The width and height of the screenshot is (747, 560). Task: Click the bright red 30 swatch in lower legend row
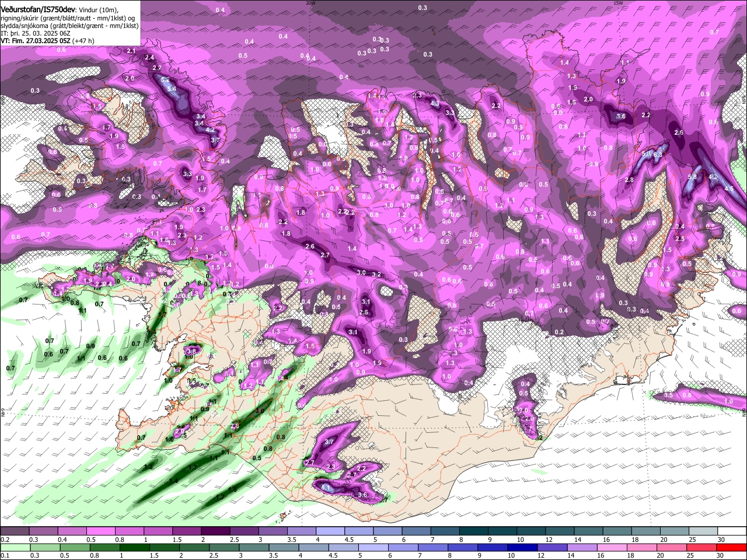pos(731,548)
